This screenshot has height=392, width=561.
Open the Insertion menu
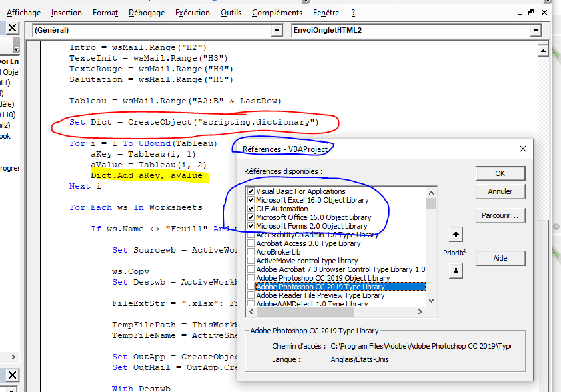[x=67, y=13]
